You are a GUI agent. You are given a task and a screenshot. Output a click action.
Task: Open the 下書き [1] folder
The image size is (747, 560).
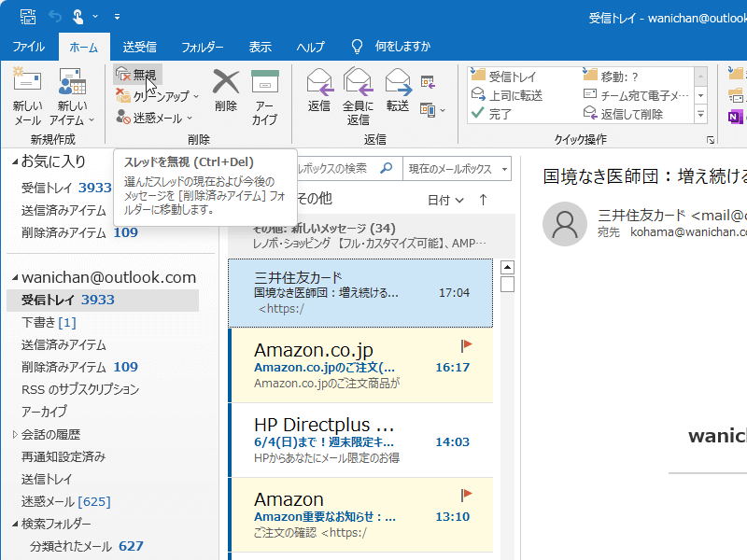point(49,322)
